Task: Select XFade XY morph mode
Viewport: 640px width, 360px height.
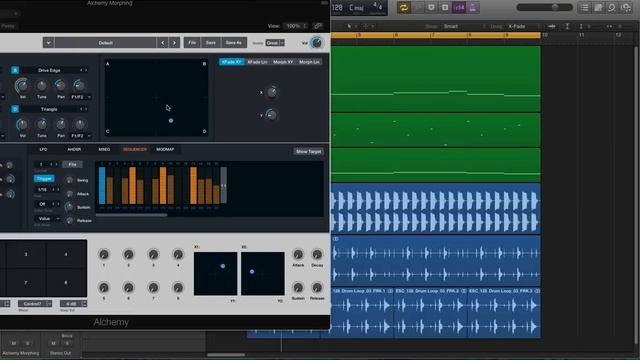Action: pos(232,62)
